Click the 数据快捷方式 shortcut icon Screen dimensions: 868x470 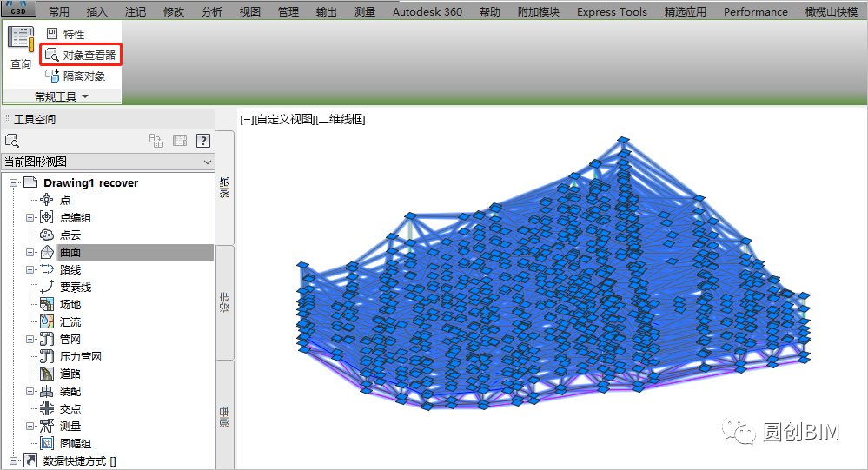30,460
